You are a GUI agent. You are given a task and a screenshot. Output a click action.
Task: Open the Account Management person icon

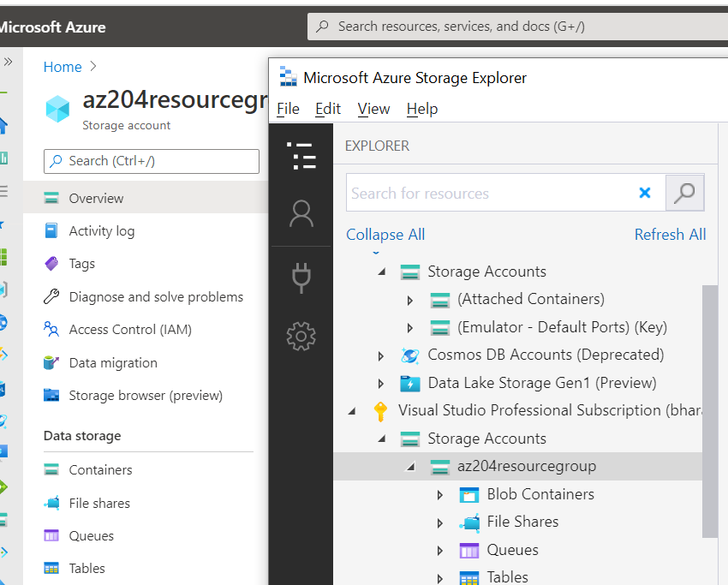[x=301, y=213]
